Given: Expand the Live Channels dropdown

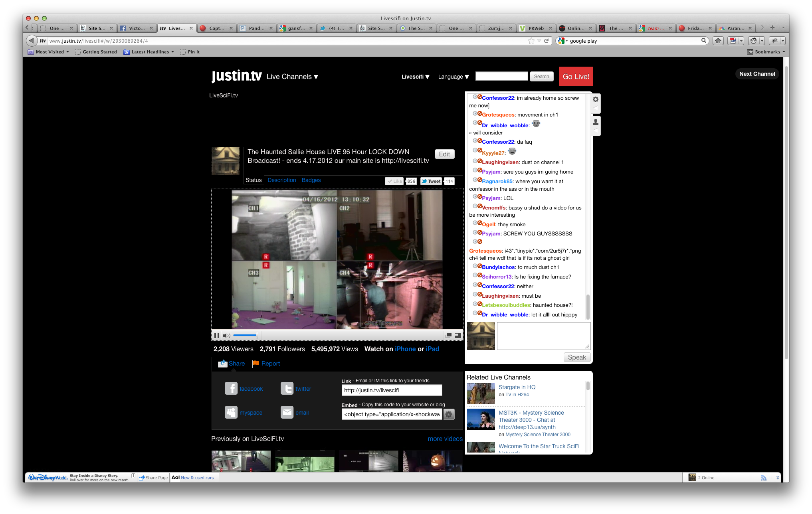Looking at the screenshot, I should 292,77.
